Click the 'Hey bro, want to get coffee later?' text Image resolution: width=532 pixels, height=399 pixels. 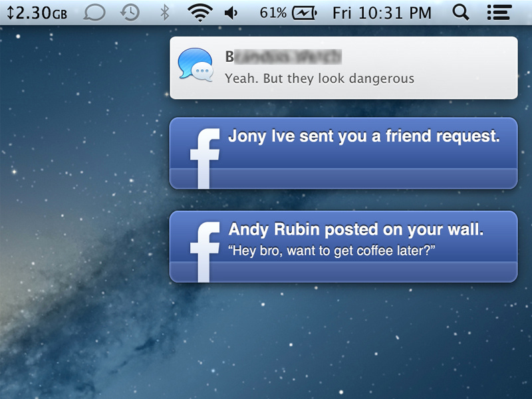(331, 251)
